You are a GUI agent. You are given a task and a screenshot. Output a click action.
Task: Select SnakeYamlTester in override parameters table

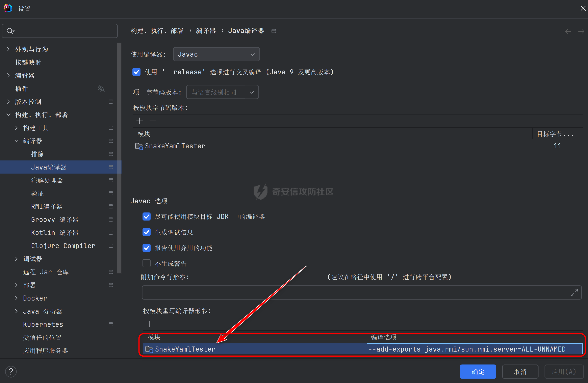tap(255, 349)
